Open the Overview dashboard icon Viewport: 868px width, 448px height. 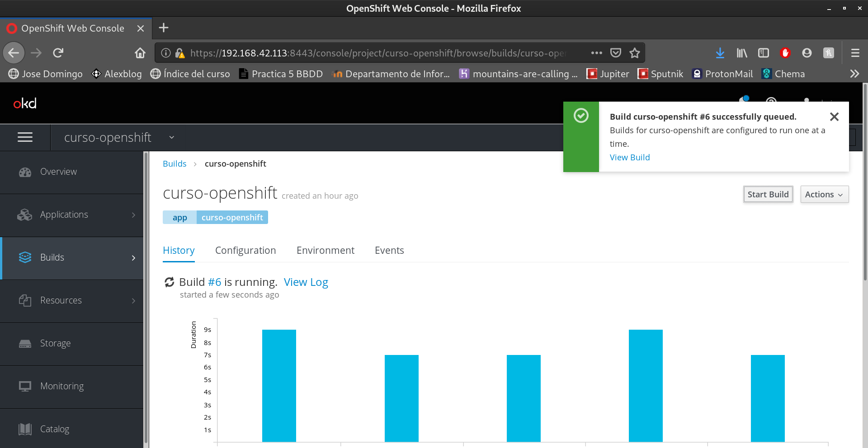click(x=25, y=172)
